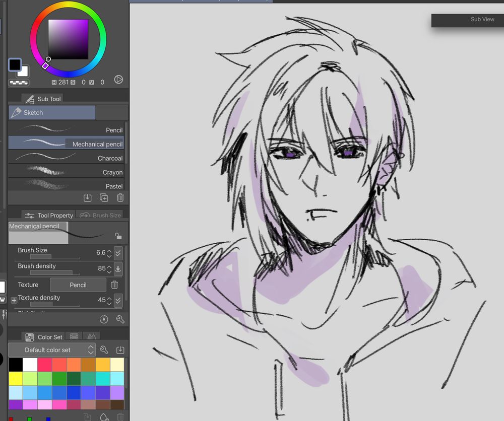Screen dimensions: 504x421
Task: Toggle the tool property lock icon
Action: pos(118,236)
